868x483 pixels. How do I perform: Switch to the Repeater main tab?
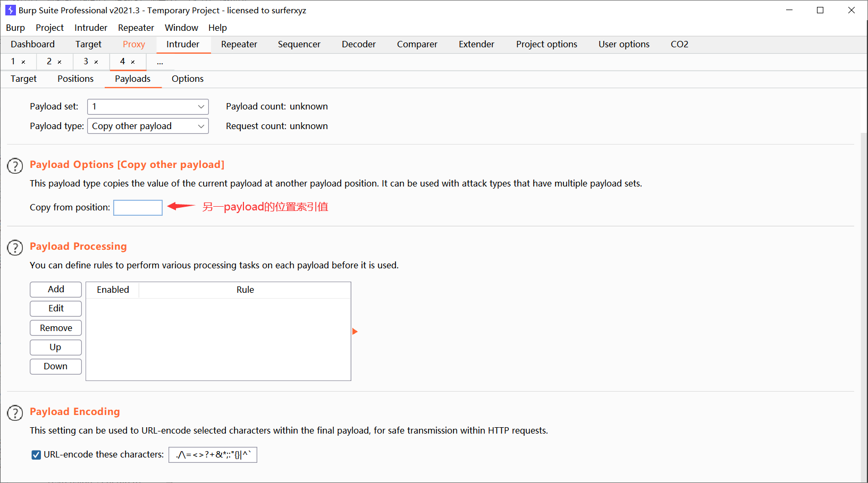[239, 45]
